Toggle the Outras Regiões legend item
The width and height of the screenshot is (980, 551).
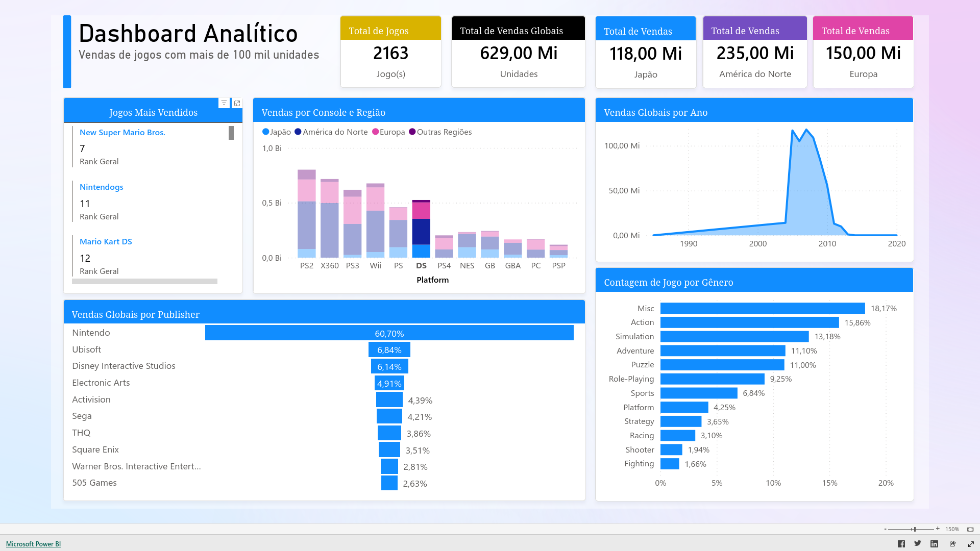click(440, 132)
